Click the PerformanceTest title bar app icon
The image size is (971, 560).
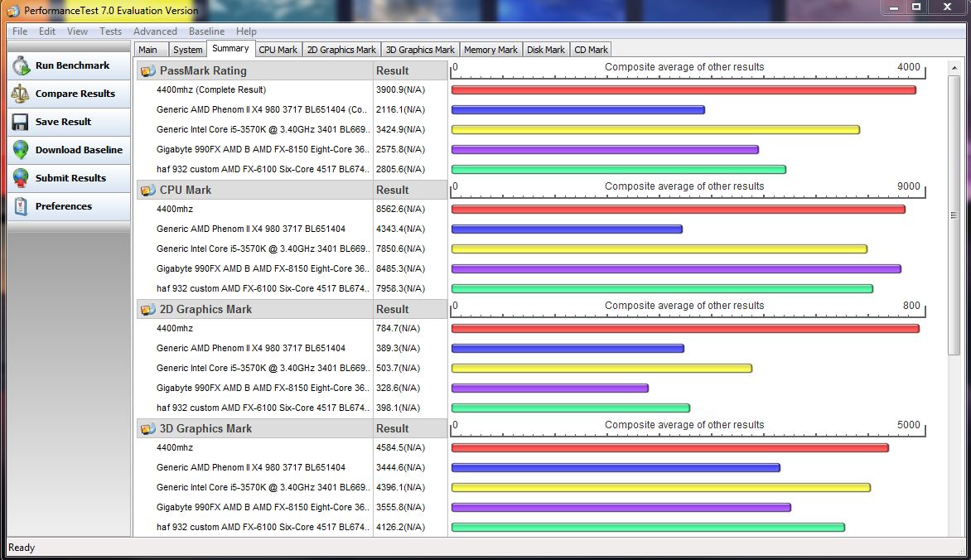point(13,11)
